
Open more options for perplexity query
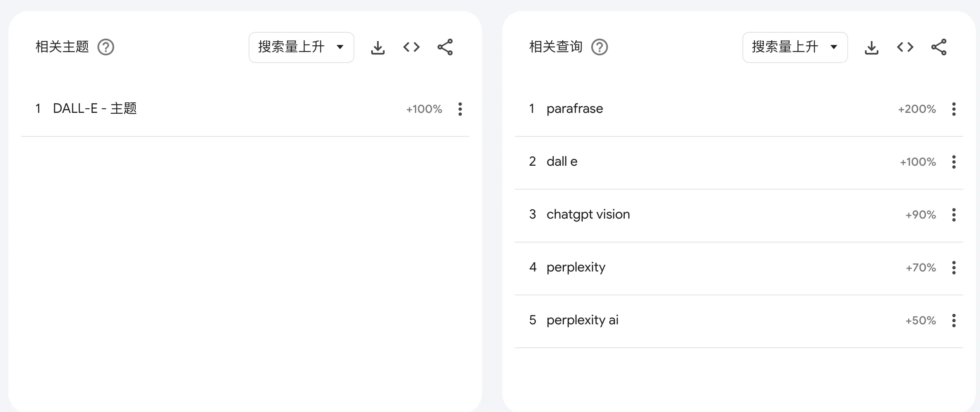[954, 268]
